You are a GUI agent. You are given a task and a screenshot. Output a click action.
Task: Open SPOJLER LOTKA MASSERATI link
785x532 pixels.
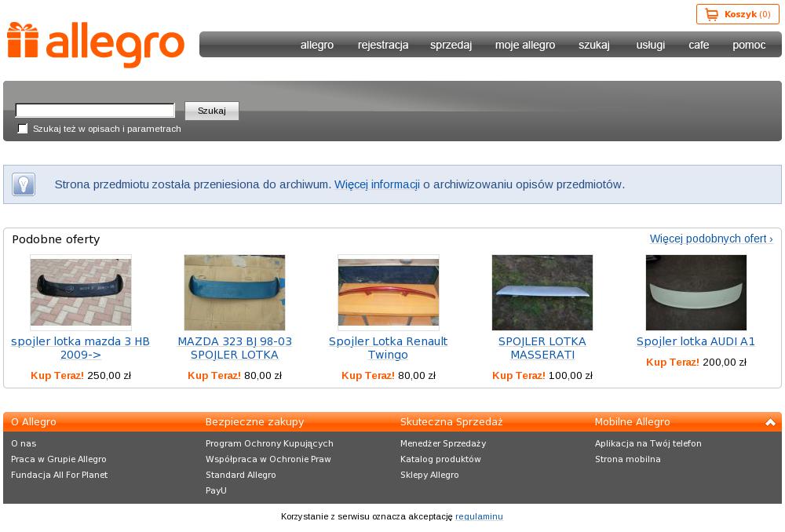pyautogui.click(x=542, y=348)
